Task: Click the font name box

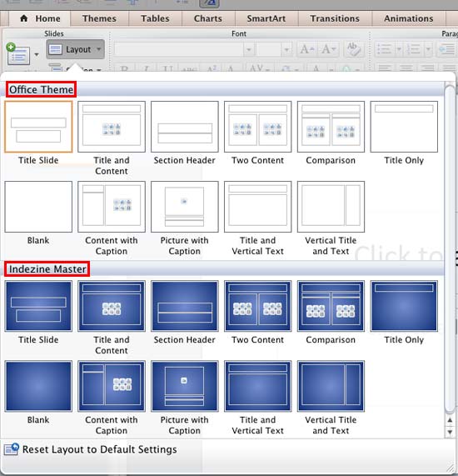Action: [x=179, y=49]
